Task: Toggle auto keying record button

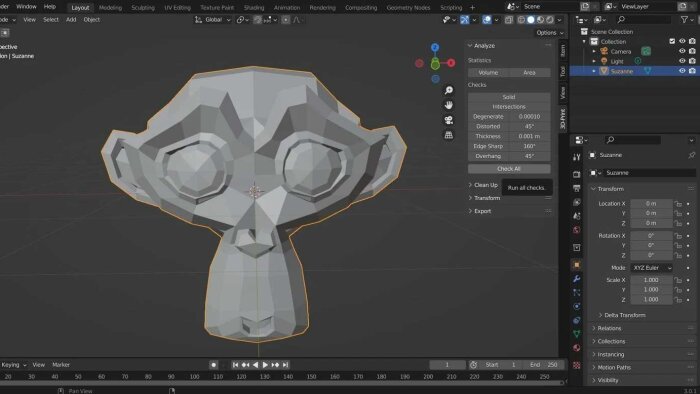Action: click(x=213, y=365)
